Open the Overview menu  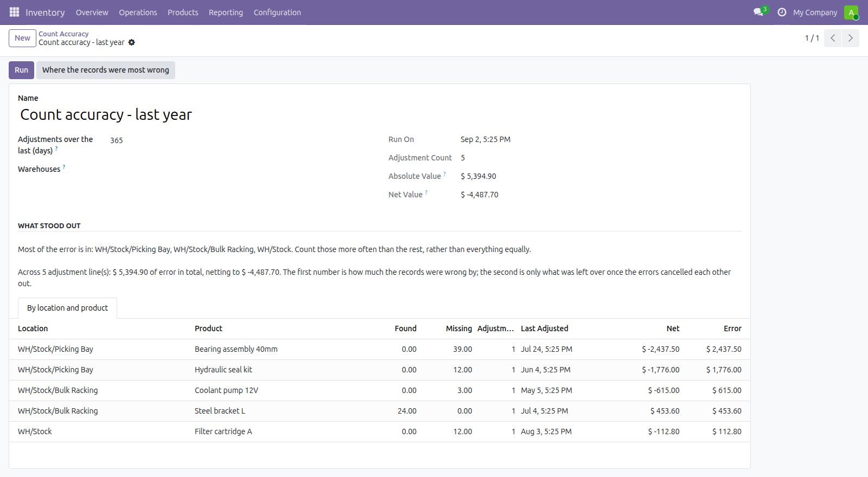pos(92,12)
